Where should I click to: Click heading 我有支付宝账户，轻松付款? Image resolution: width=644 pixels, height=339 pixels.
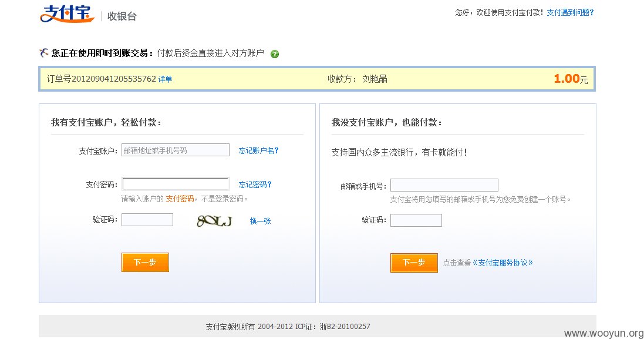[106, 122]
